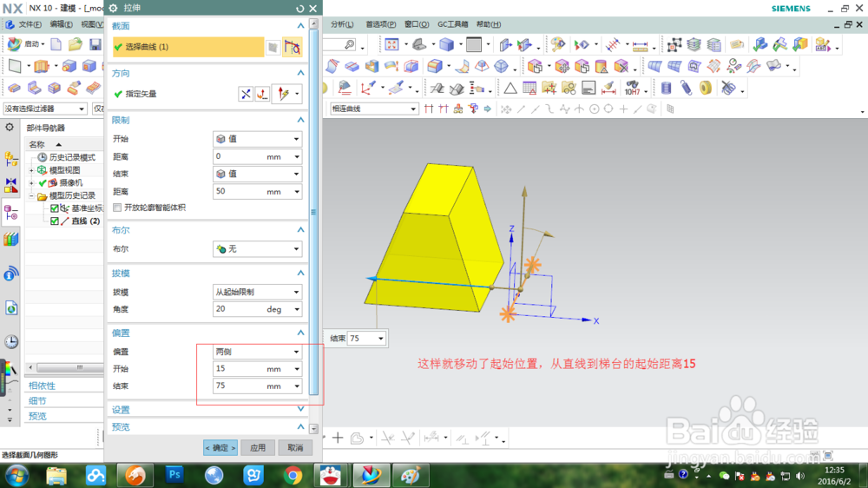Click the Windows Start button

(x=17, y=475)
